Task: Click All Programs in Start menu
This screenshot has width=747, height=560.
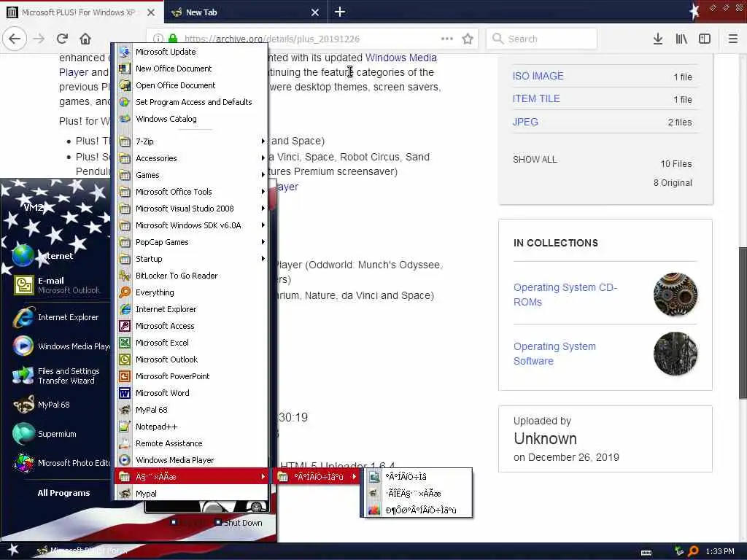Action: pyautogui.click(x=63, y=493)
